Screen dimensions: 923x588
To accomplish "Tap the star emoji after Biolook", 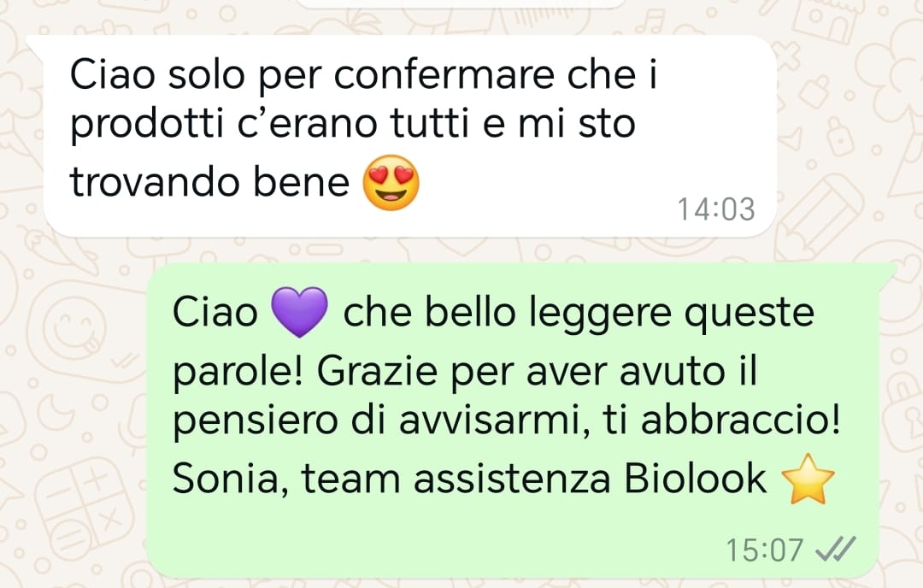I will point(808,479).
